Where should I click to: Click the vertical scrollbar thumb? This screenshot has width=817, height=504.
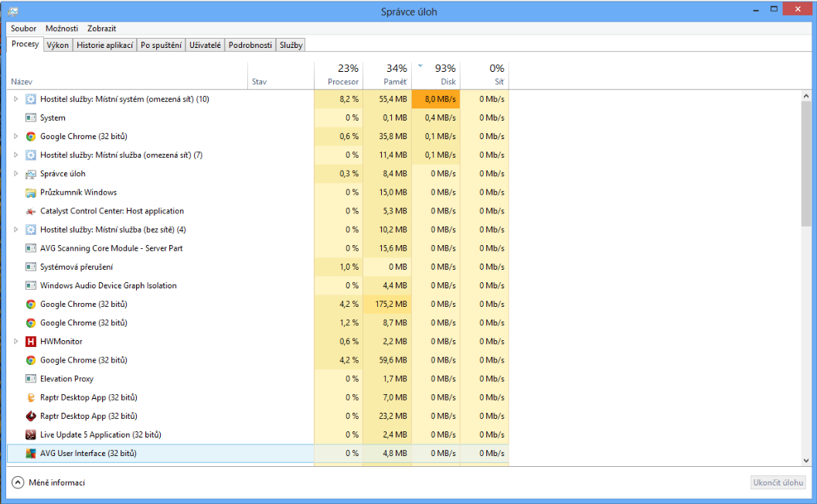(x=806, y=164)
